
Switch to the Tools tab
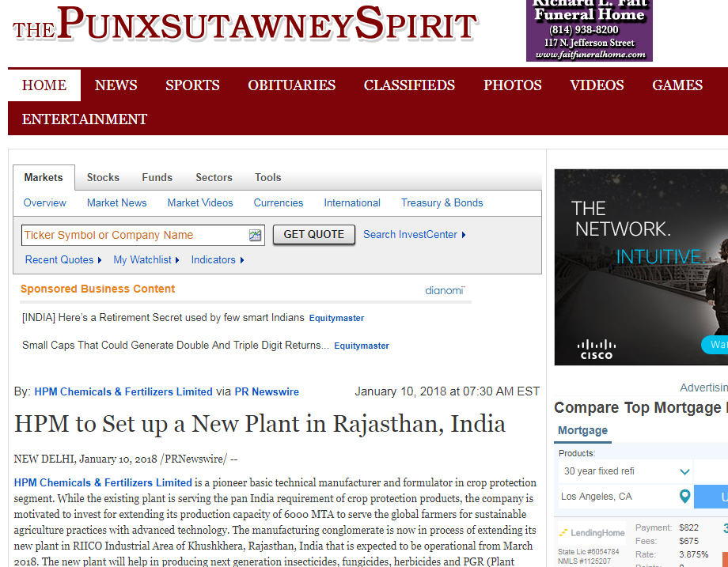268,178
